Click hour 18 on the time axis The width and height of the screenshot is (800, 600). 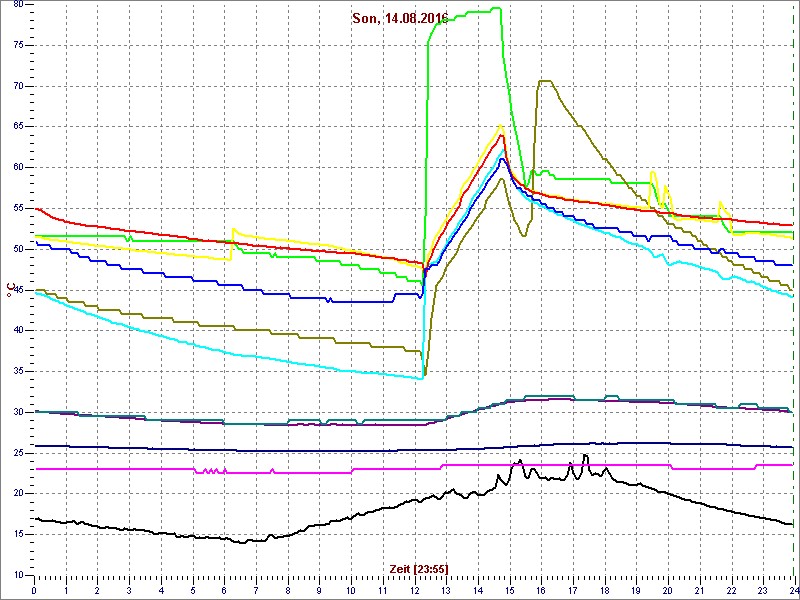pyautogui.click(x=605, y=590)
